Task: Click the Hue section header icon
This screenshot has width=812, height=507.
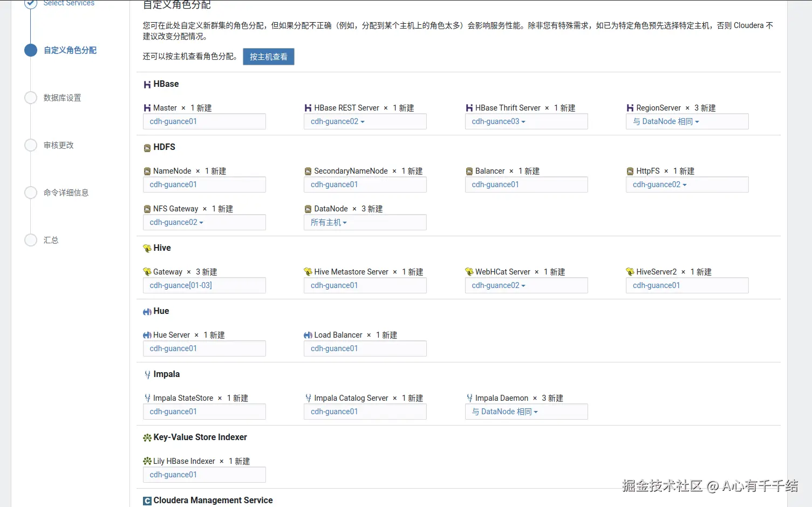Action: pos(147,312)
